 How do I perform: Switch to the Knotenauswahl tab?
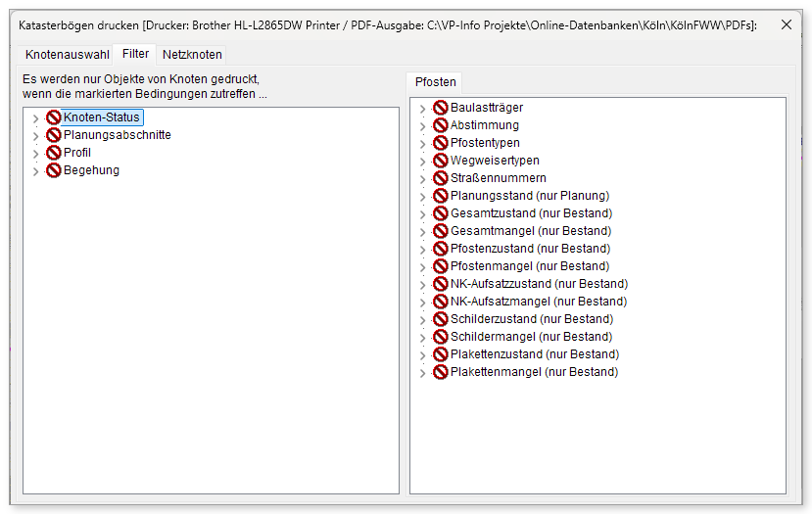pyautogui.click(x=67, y=55)
